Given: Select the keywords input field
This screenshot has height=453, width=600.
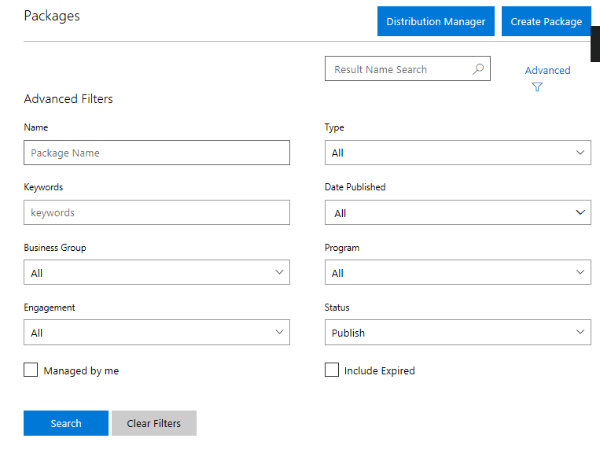Looking at the screenshot, I should [x=156, y=213].
